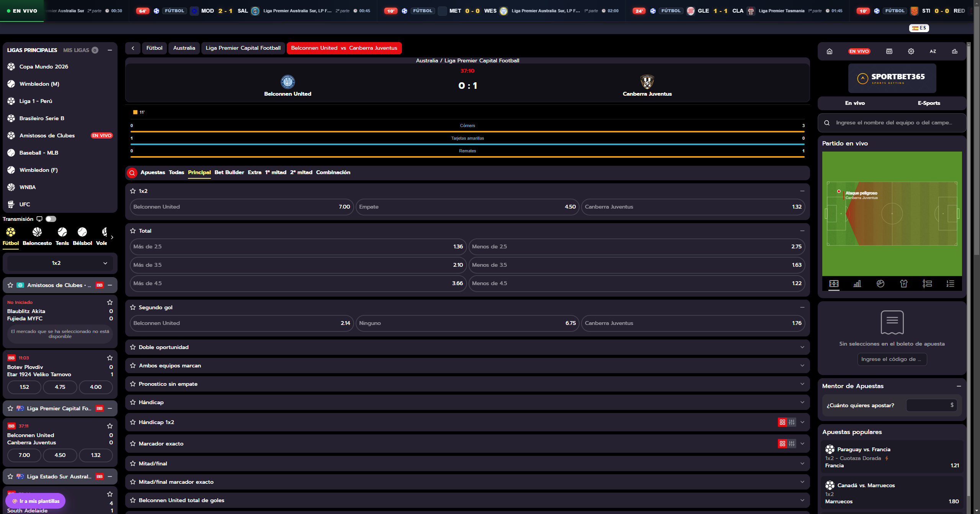Favorite the Belconnen United sidebar match

(110, 426)
